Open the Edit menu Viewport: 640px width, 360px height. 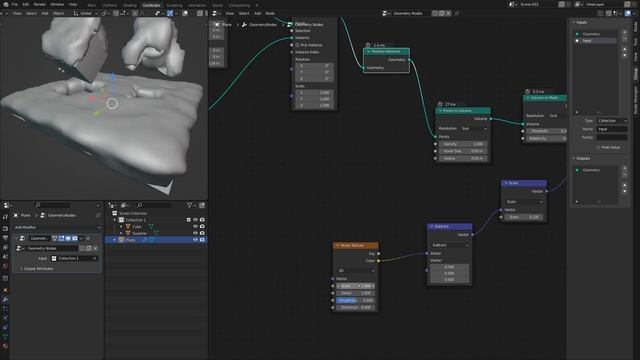[26, 4]
